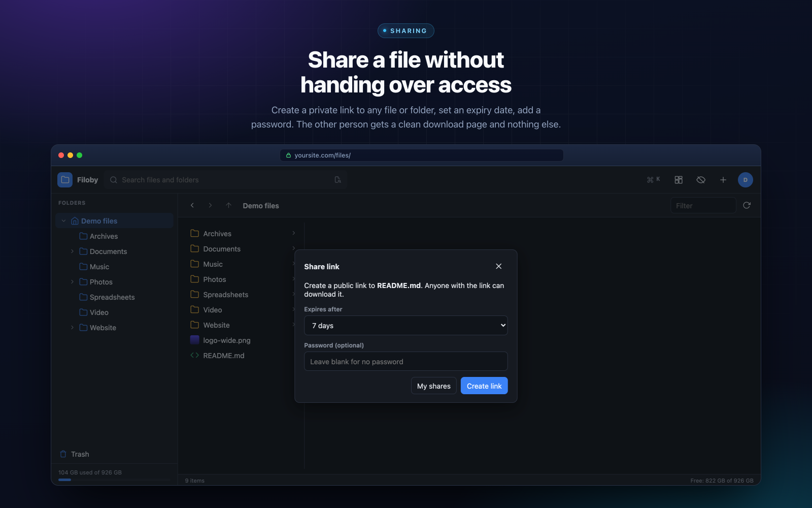Viewport: 812px width, 508px height.
Task: Expand the Website folder in sidebar
Action: point(72,328)
